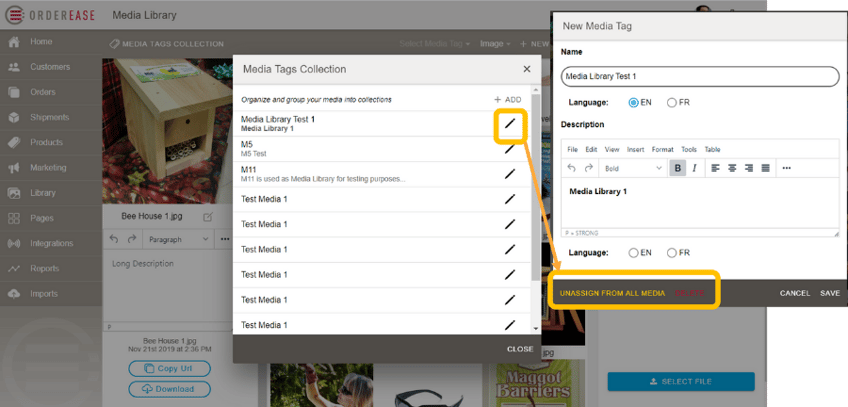
Task: Justify the description text
Action: [x=765, y=168]
